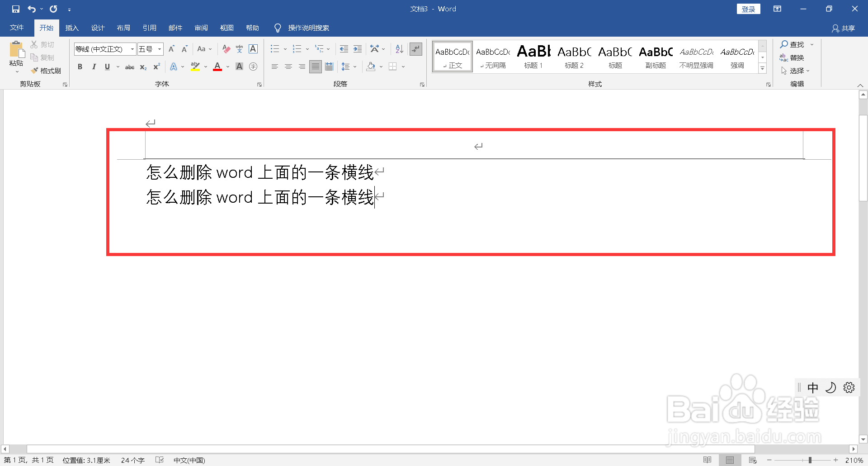Click the Sort icon in paragraph group
This screenshot has height=466, width=868.
[399, 49]
